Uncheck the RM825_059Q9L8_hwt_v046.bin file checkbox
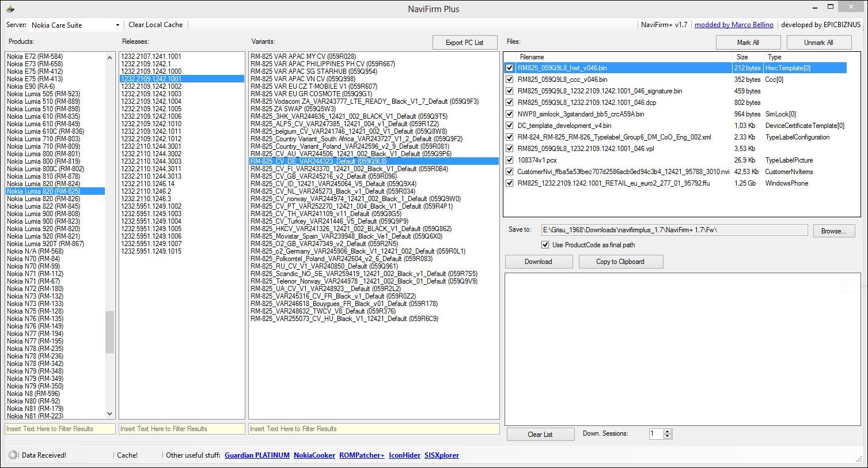Viewport: 868px width, 468px height. pos(509,68)
